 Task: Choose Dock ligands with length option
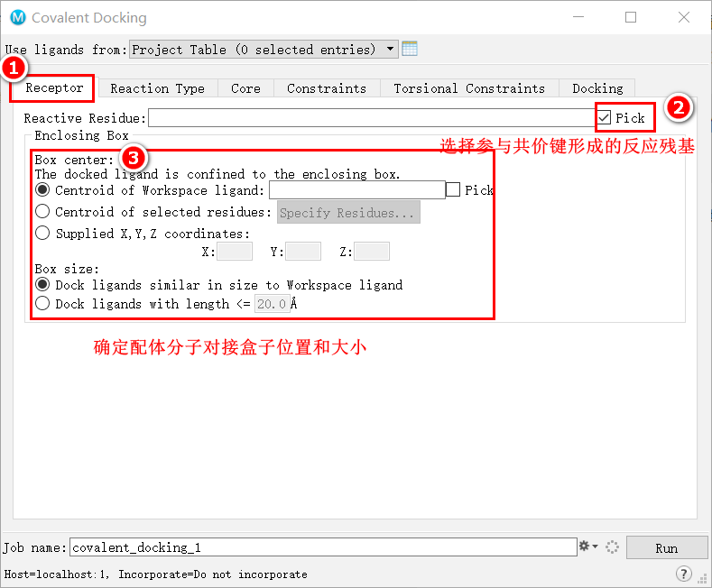pyautogui.click(x=42, y=303)
